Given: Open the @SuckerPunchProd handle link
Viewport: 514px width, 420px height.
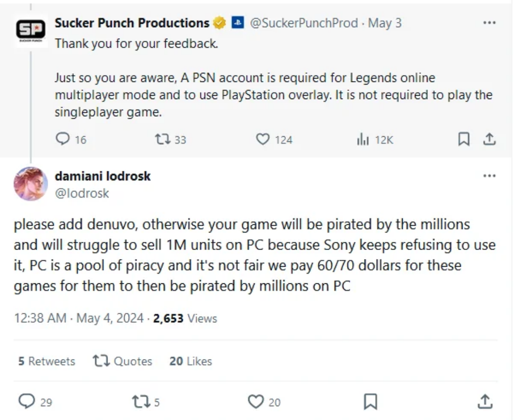Looking at the screenshot, I should point(304,23).
